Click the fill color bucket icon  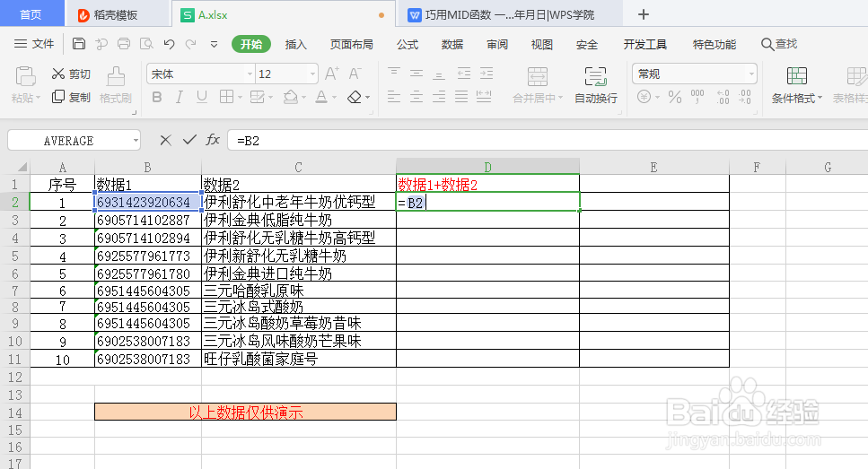[291, 98]
